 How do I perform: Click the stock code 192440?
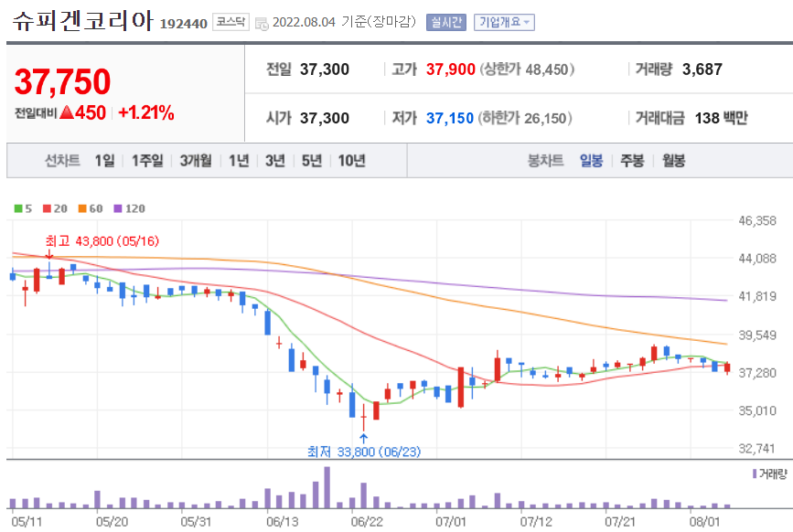pos(184,24)
